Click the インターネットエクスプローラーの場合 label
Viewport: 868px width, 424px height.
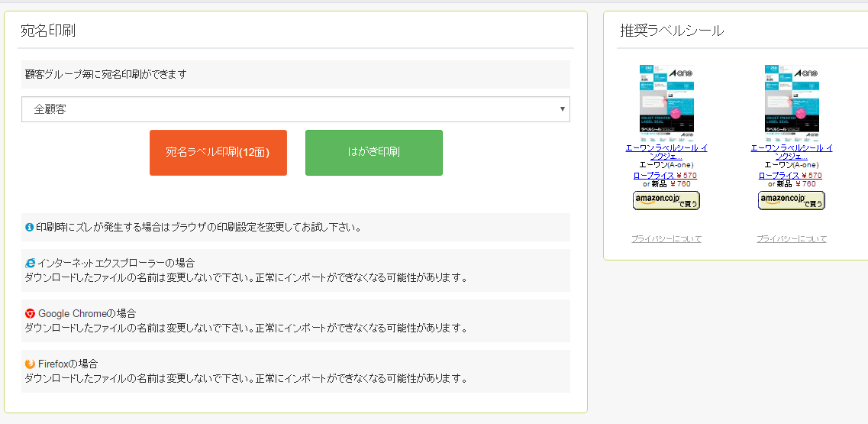116,263
